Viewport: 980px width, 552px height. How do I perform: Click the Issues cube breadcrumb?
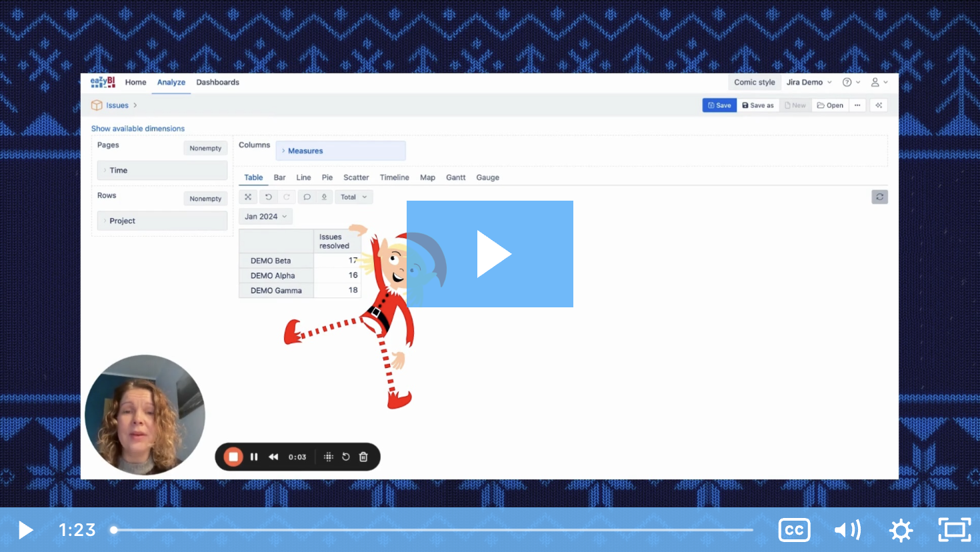tap(117, 105)
